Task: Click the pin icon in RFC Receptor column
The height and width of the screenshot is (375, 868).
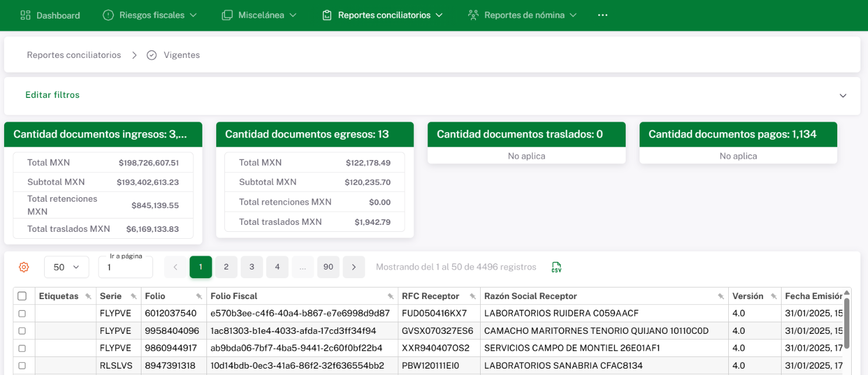Action: point(473,296)
